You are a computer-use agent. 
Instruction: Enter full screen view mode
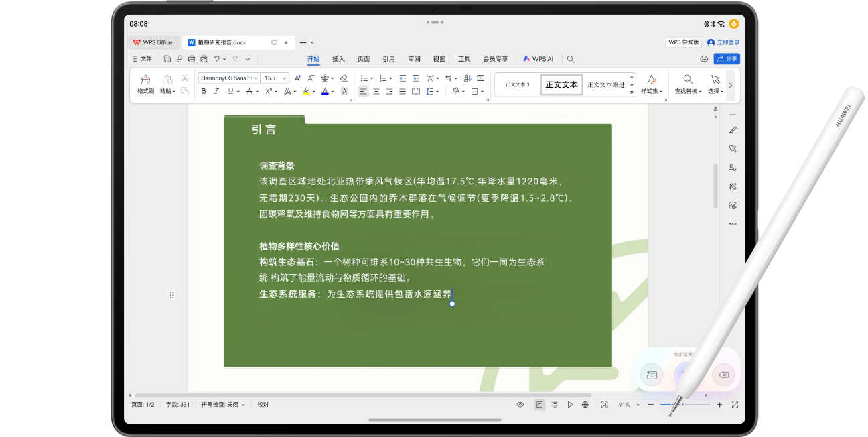tap(735, 404)
